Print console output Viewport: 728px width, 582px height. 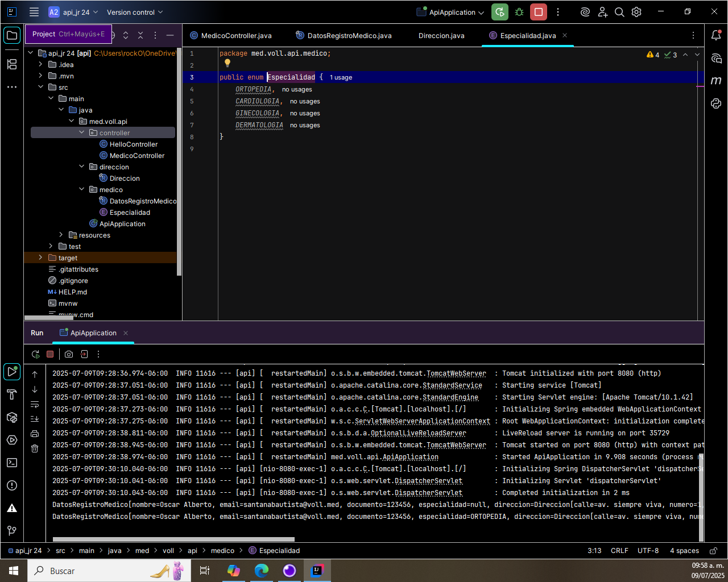point(35,434)
